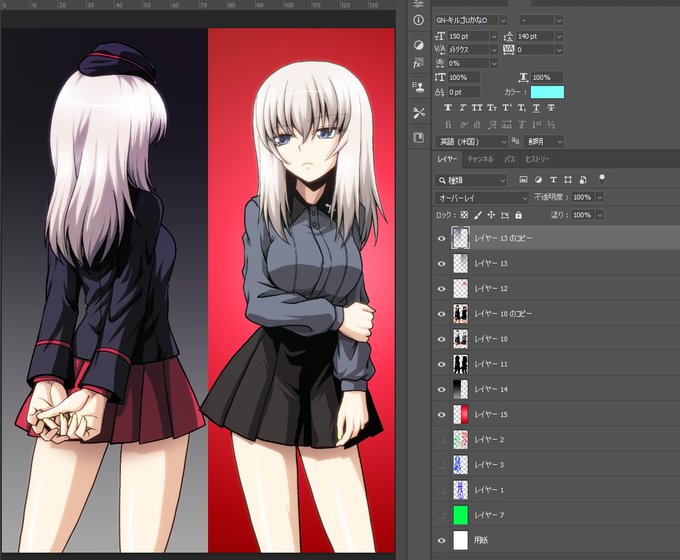This screenshot has height=560, width=680.
Task: Open 不透明度 opacity slider arrow
Action: [600, 197]
